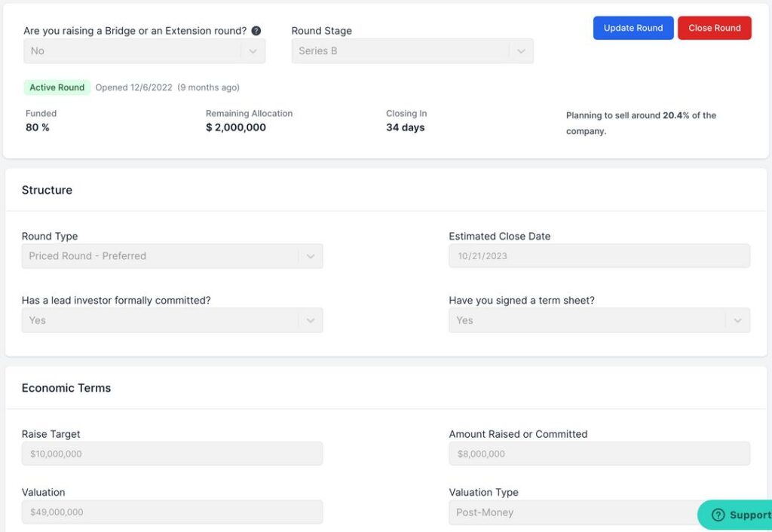
Task: Click the Raise Target amount field
Action: [x=172, y=453]
